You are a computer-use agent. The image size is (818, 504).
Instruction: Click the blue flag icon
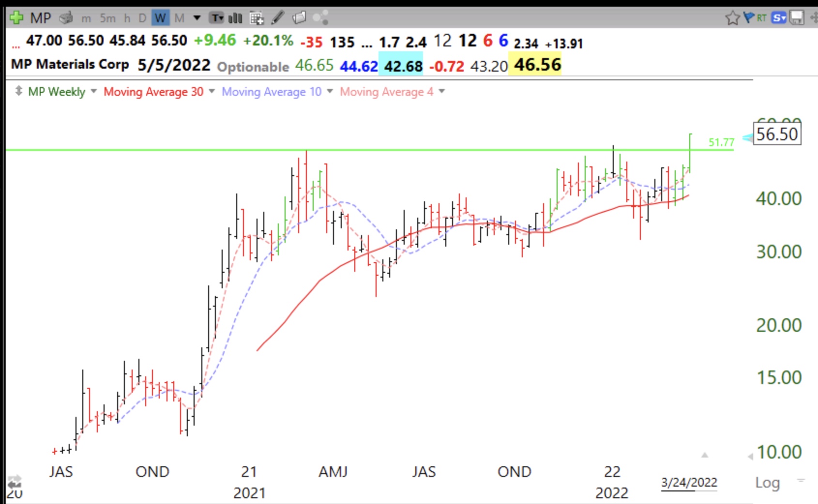coord(749,18)
